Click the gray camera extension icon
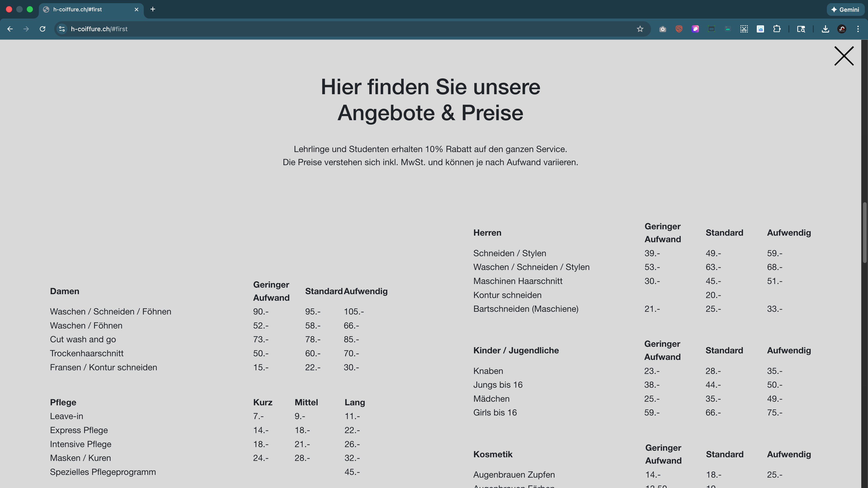The height and width of the screenshot is (488, 868). click(x=663, y=29)
